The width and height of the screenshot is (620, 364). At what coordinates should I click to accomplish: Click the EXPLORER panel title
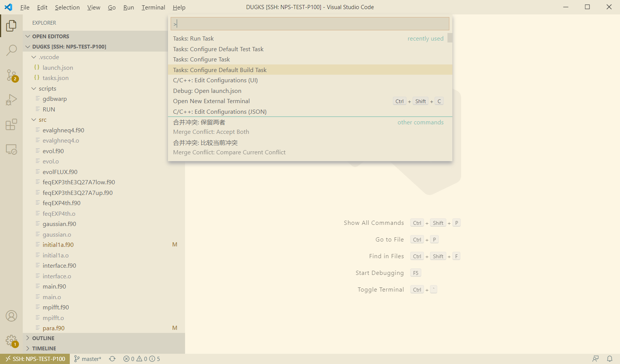coord(44,23)
